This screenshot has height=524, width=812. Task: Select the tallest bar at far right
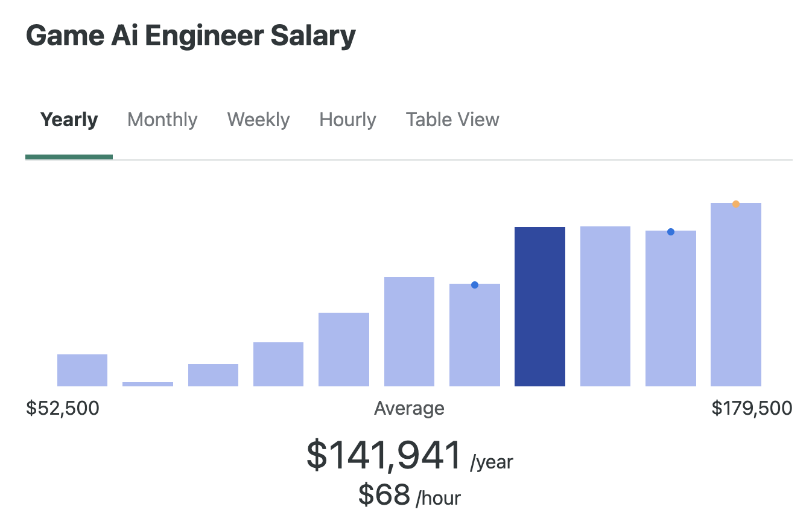click(736, 296)
